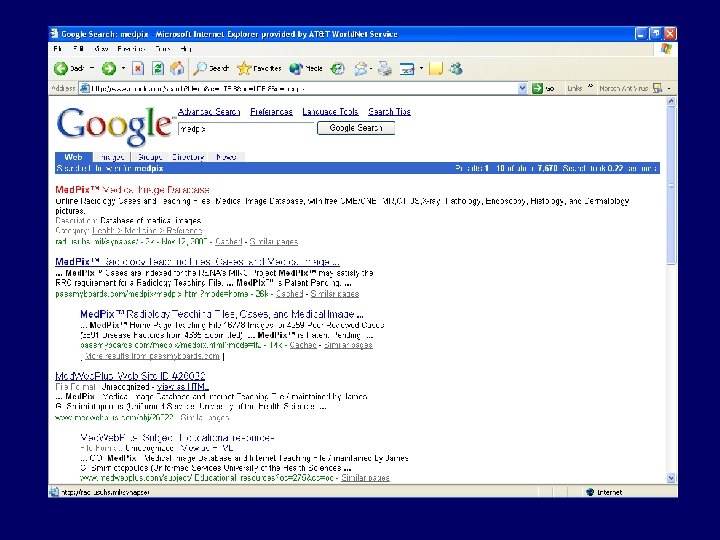Open Cached link for rad.usuhs.mil result

pyautogui.click(x=228, y=242)
